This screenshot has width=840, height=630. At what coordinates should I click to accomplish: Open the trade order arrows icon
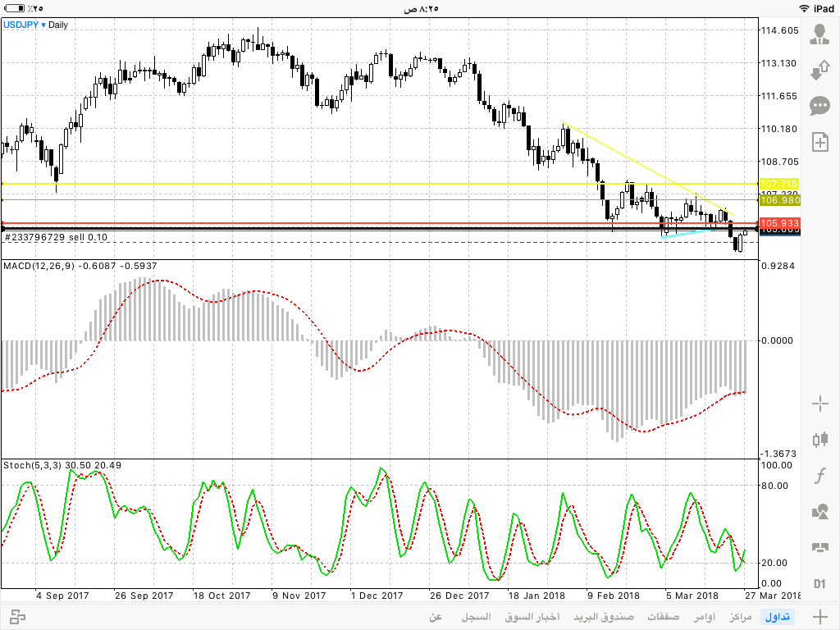click(819, 71)
